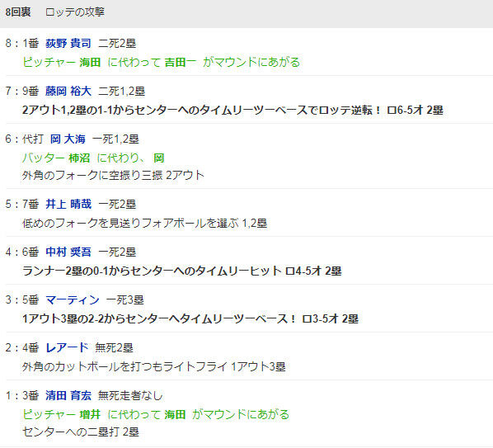Click batting order label 8 : 1番

pyautogui.click(x=22, y=43)
